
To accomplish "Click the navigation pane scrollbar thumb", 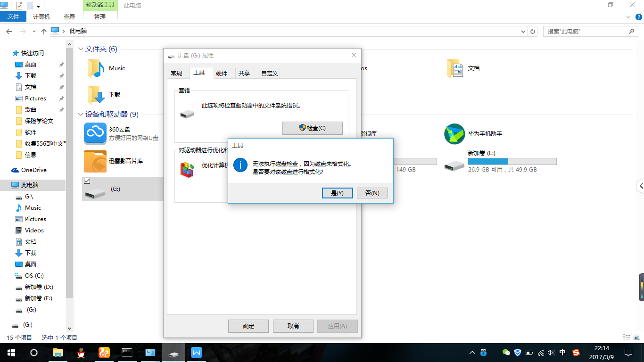I will pyautogui.click(x=70, y=173).
